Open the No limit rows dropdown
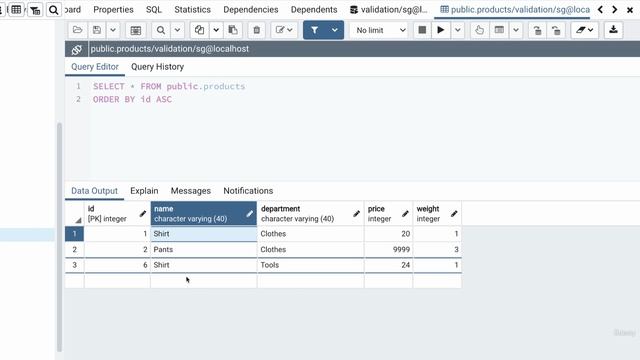 (380, 30)
